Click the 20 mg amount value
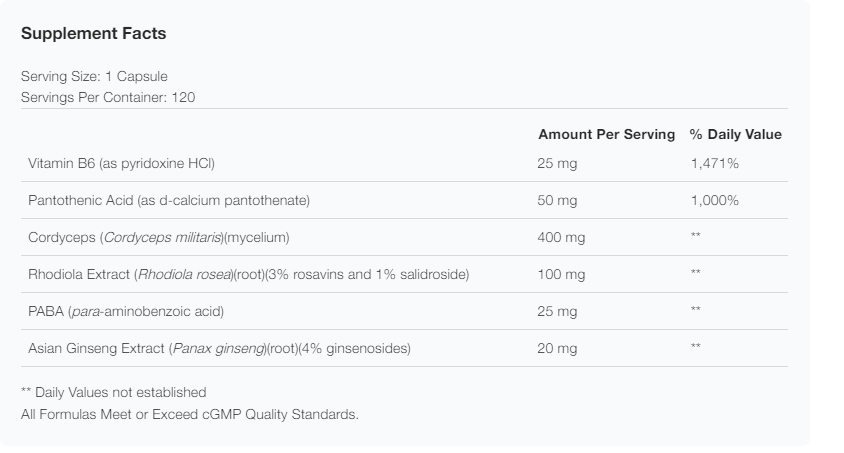Screen dimensions: 844x453 (557, 348)
